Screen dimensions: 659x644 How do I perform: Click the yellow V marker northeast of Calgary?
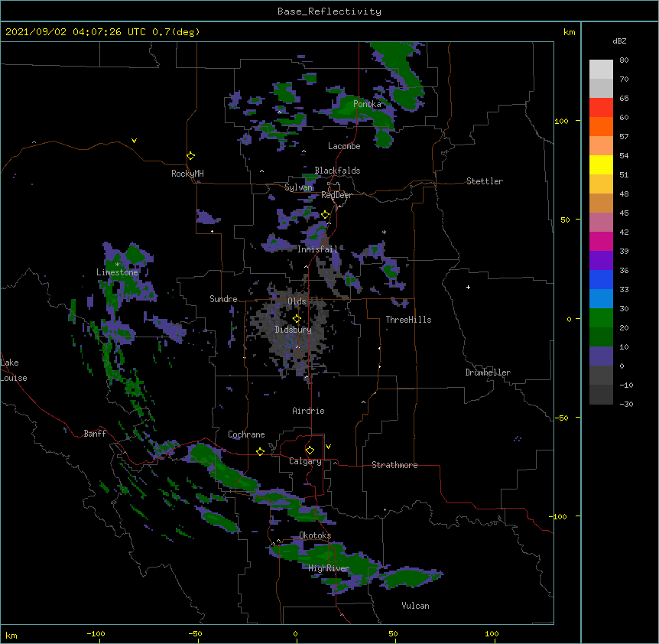tap(328, 447)
